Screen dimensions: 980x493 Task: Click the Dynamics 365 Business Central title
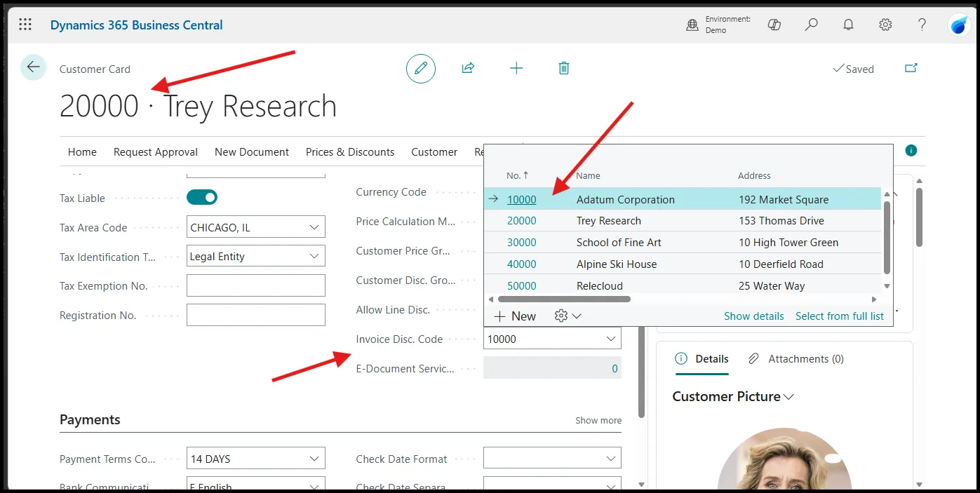point(136,25)
